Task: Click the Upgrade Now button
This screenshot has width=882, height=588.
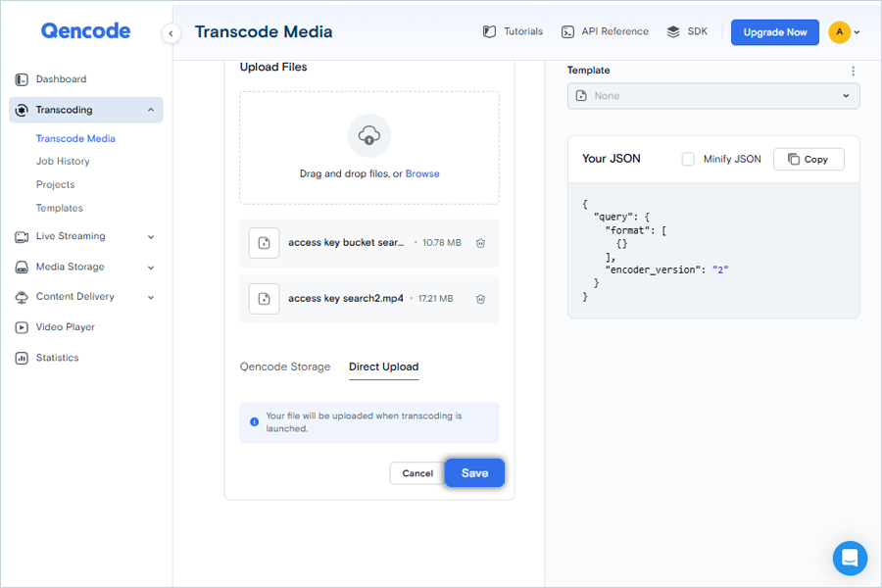Action: (x=774, y=32)
